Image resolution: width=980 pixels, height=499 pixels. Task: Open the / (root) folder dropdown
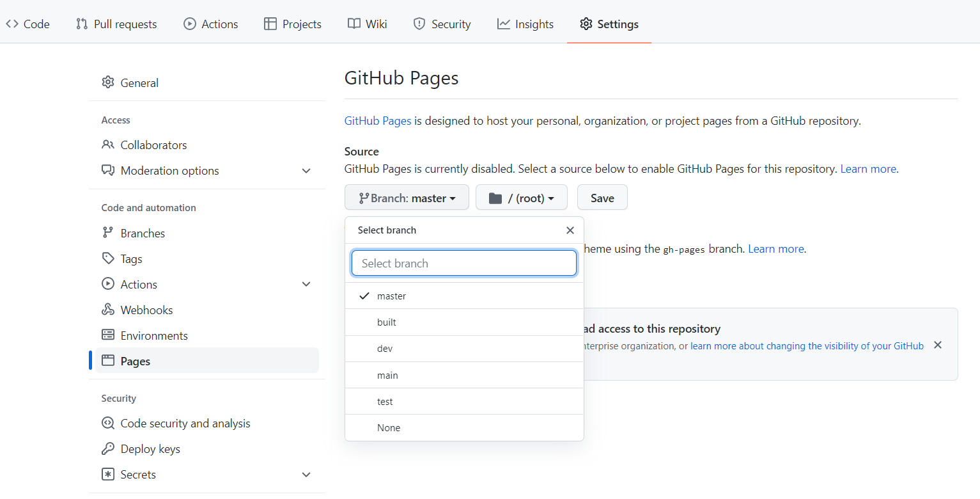(522, 198)
